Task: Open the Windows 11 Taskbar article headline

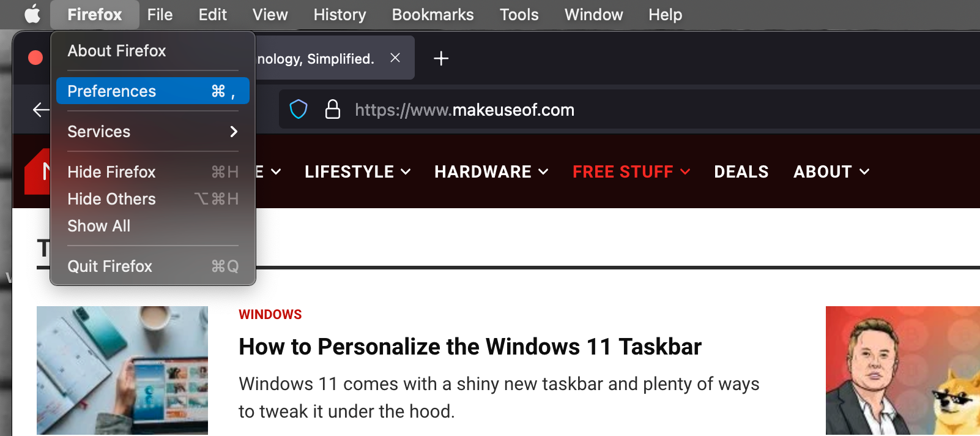Action: tap(470, 347)
